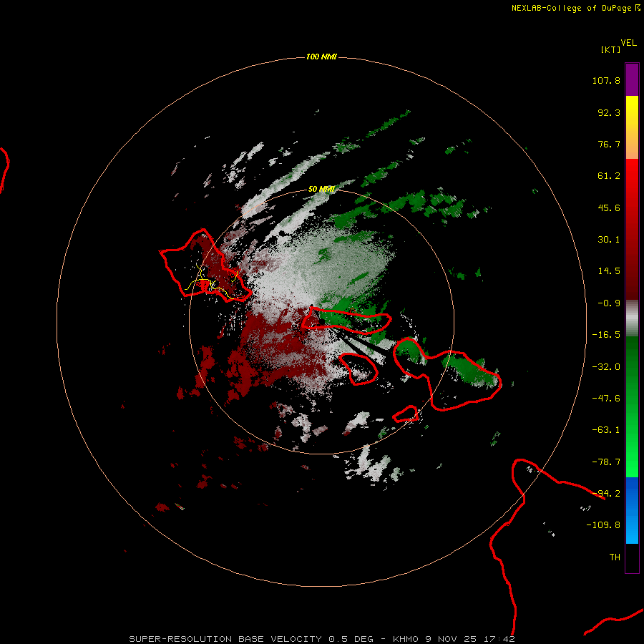Pick the gray near-zero segment of color bar
The height and width of the screenshot is (644, 644).
coord(632,318)
